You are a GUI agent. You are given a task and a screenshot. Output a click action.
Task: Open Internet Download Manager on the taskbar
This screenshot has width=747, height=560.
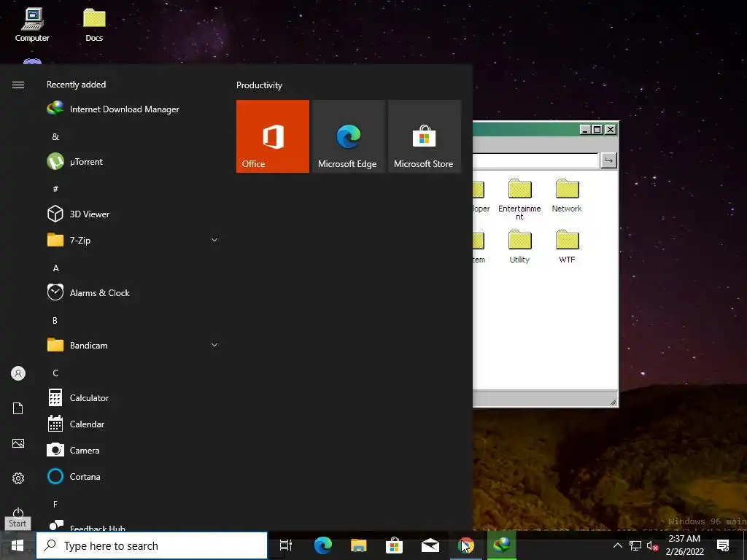click(x=502, y=545)
